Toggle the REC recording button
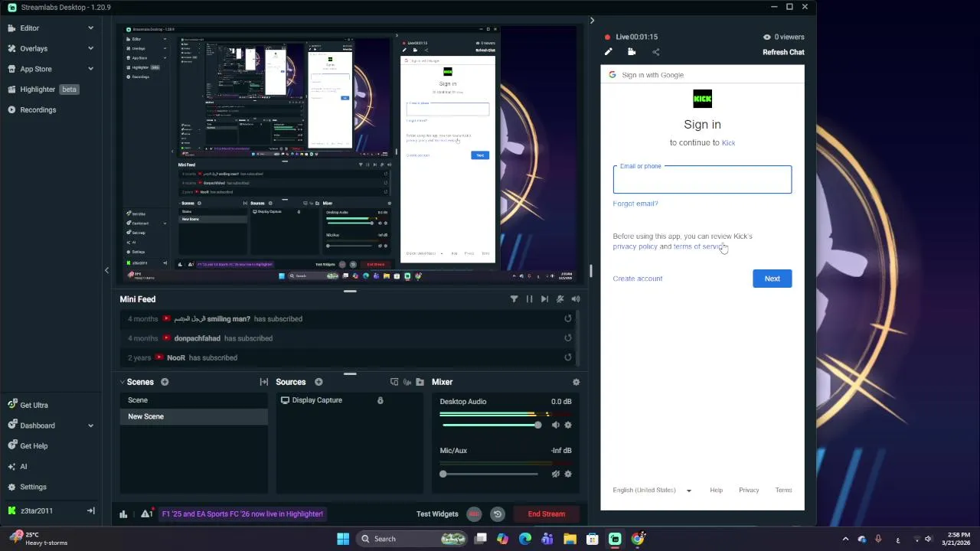The height and width of the screenshot is (551, 980). tap(474, 514)
